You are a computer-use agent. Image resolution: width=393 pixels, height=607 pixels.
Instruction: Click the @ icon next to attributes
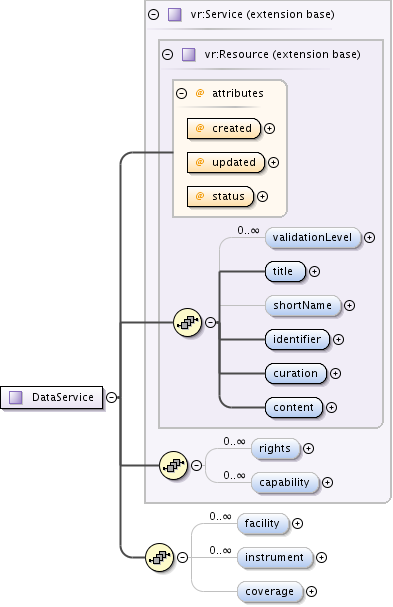click(200, 93)
